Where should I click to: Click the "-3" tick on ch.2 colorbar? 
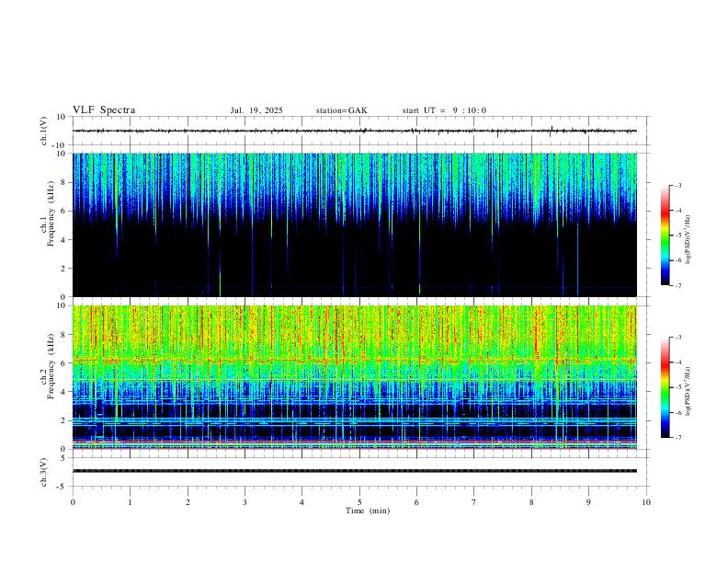tap(678, 338)
